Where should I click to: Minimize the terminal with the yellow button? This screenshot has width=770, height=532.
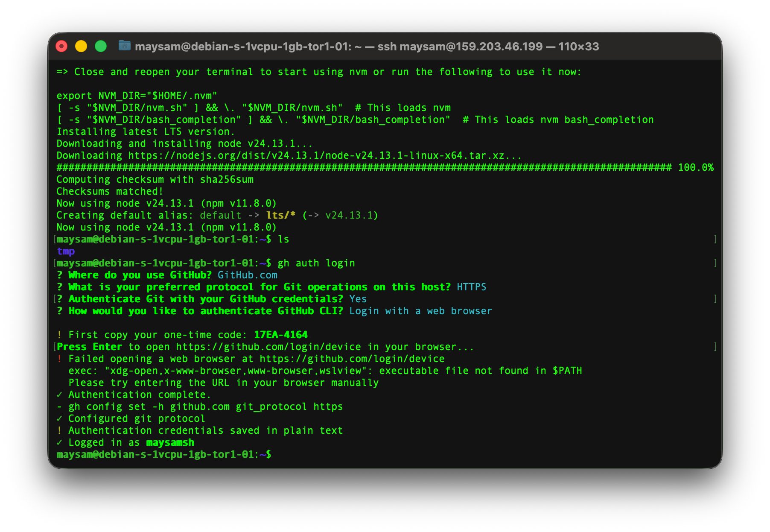81,46
